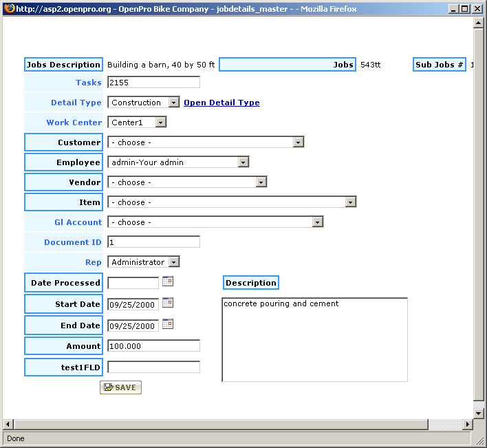Screen dimensions: 487x448
Task: Click the Save button
Action: 120,387
